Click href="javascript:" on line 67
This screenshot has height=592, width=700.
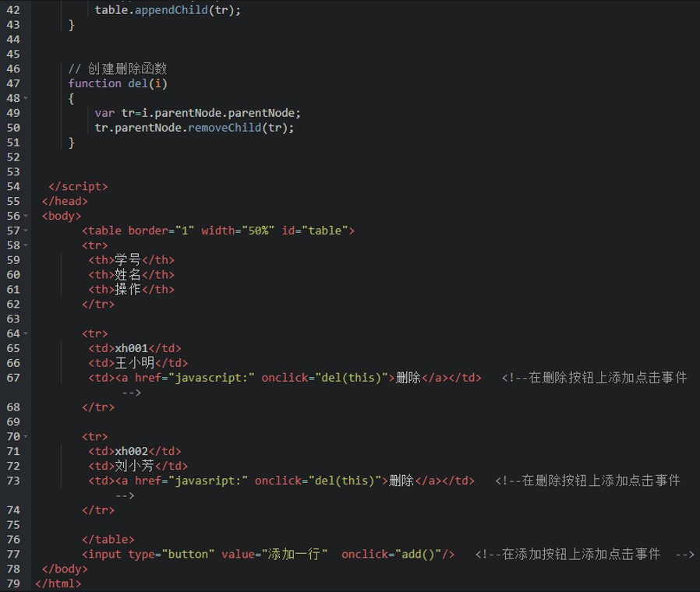point(195,378)
